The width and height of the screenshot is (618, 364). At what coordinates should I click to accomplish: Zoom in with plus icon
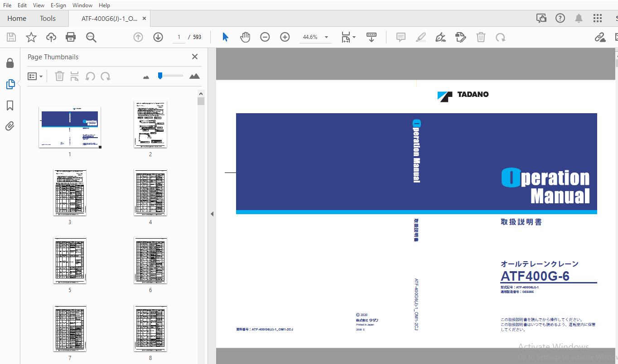[x=285, y=37]
